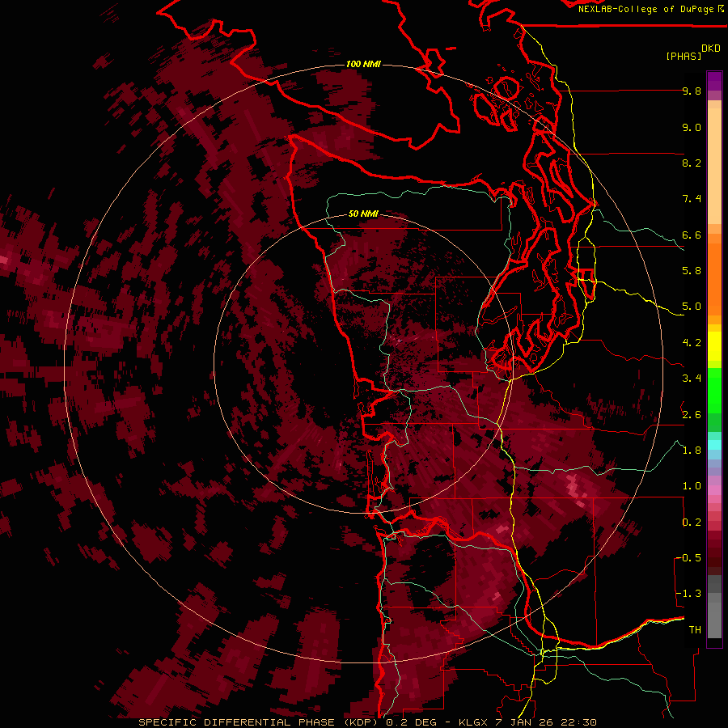Click the 5.0 value on the color scale
The image size is (728, 728).
(692, 307)
